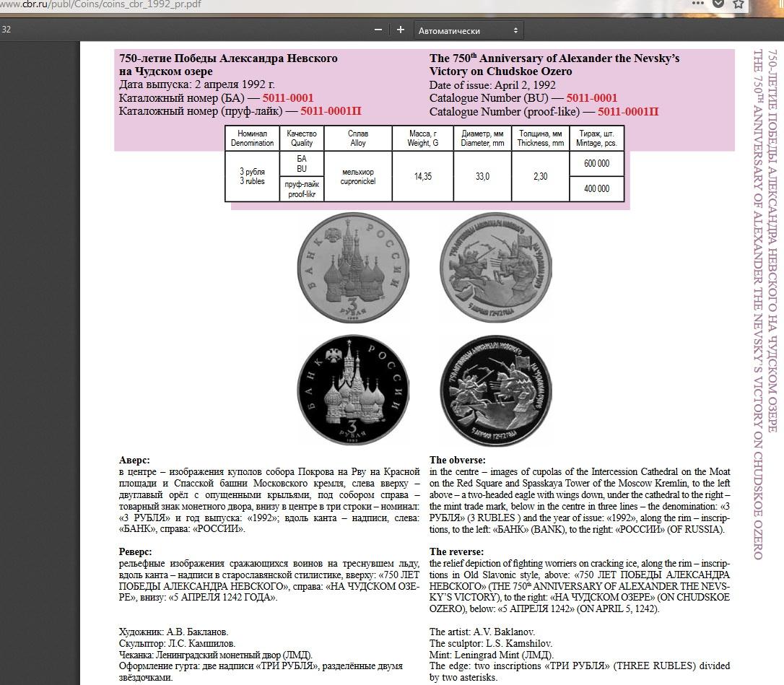Screen dimensions: 784x685
Task: Click the cbr.ru address bar URL
Action: (100, 4)
